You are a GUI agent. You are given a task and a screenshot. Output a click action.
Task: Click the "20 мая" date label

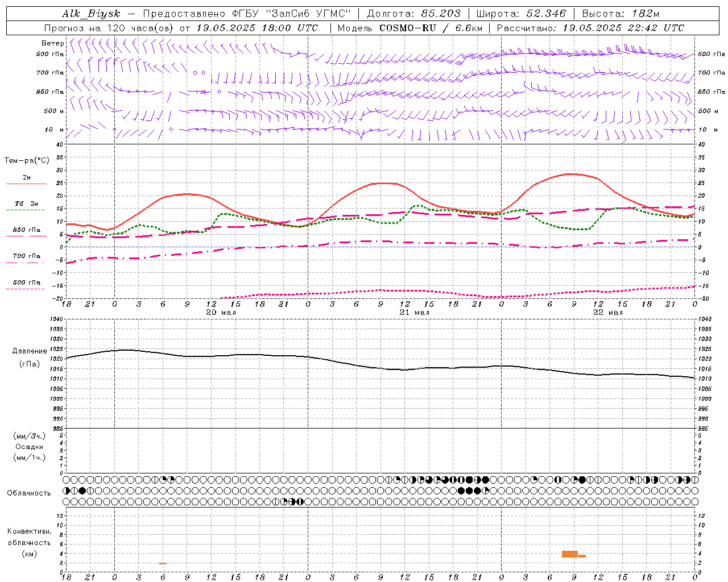(221, 313)
